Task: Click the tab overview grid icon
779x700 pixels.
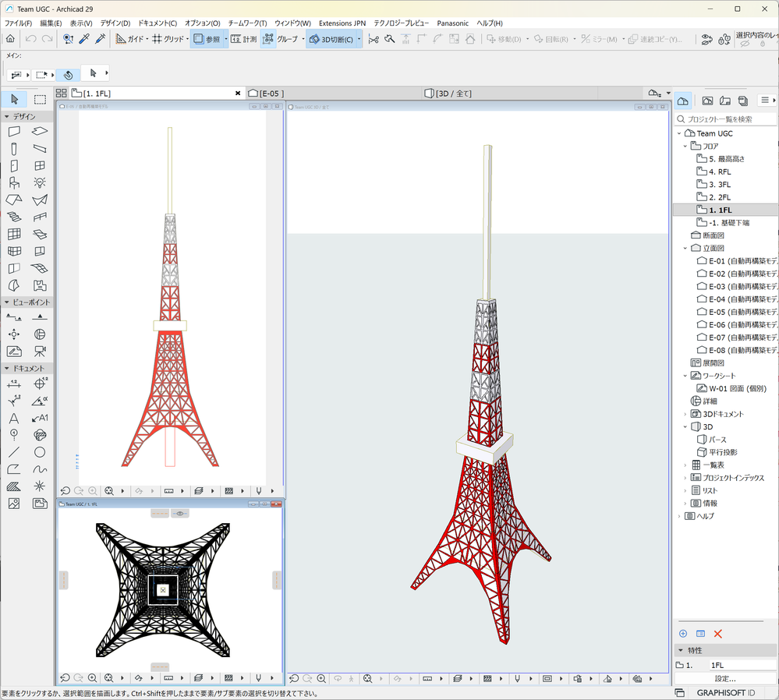Action: (x=61, y=93)
